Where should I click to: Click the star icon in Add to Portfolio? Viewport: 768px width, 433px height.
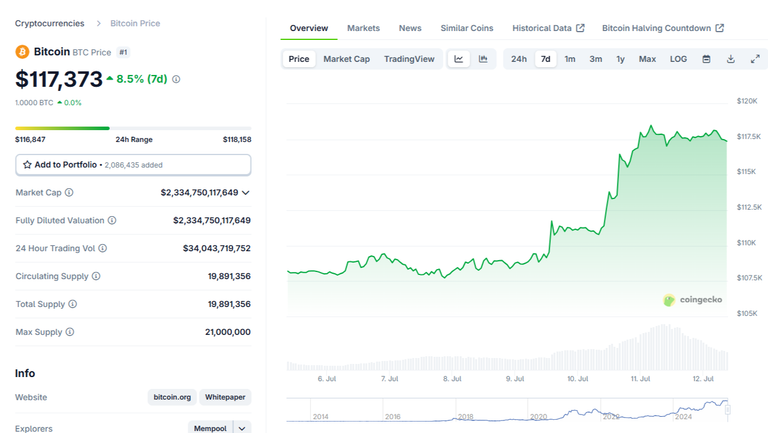[27, 165]
